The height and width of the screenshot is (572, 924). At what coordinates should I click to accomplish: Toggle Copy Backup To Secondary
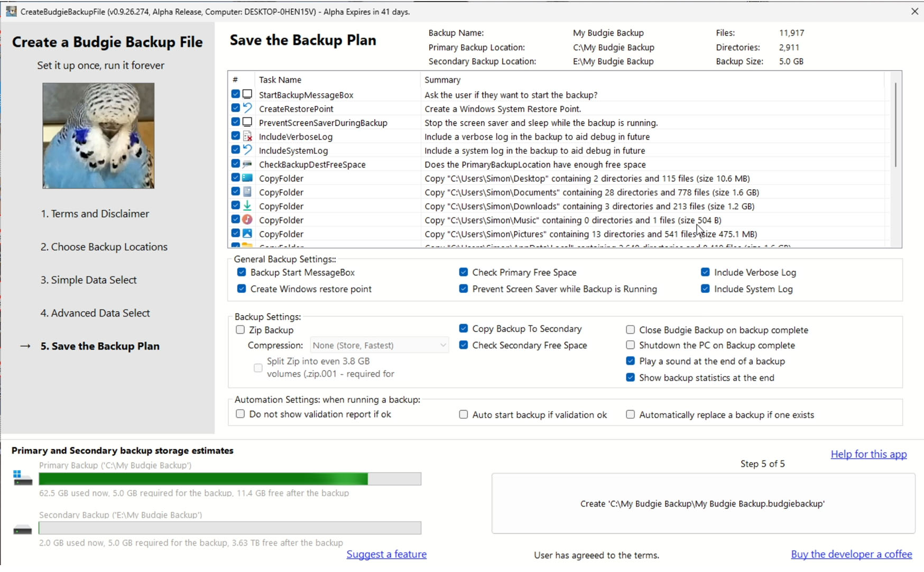click(x=464, y=328)
